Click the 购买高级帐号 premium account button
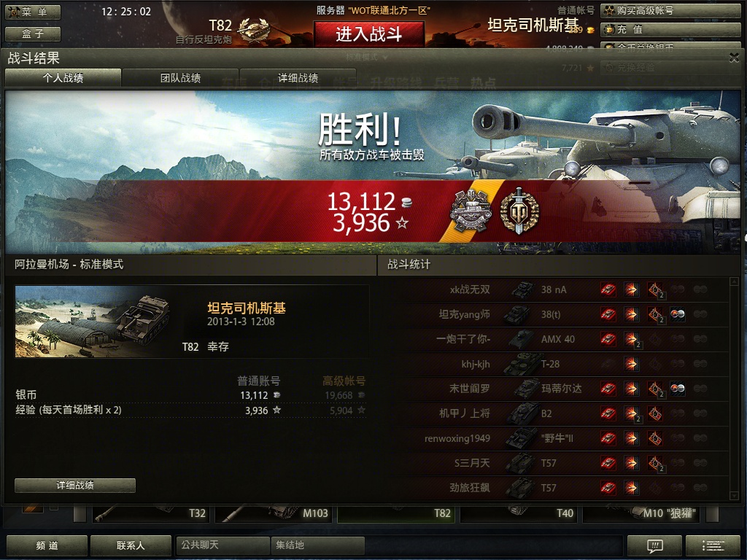 tap(670, 10)
